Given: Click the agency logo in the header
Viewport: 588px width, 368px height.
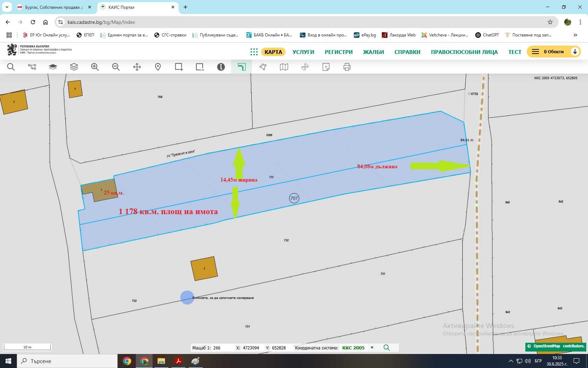Looking at the screenshot, I should click(x=39, y=50).
